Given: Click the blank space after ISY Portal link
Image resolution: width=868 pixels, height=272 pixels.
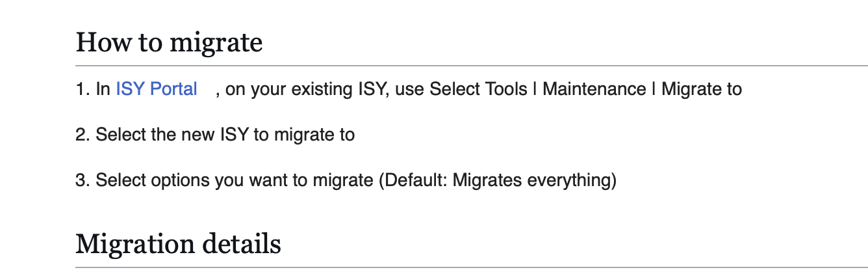Looking at the screenshot, I should click(207, 89).
